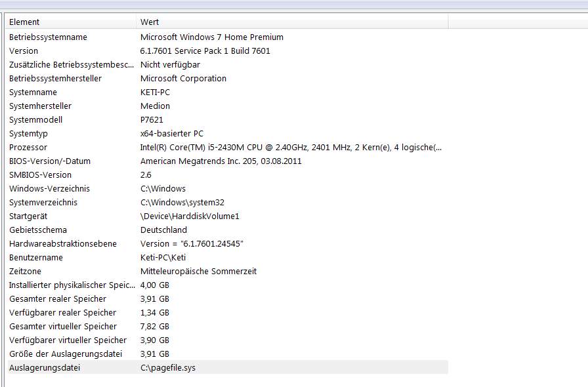Viewport: 588px width, 387px height.
Task: Click the Keti-PC\Keti value
Action: (x=163, y=258)
